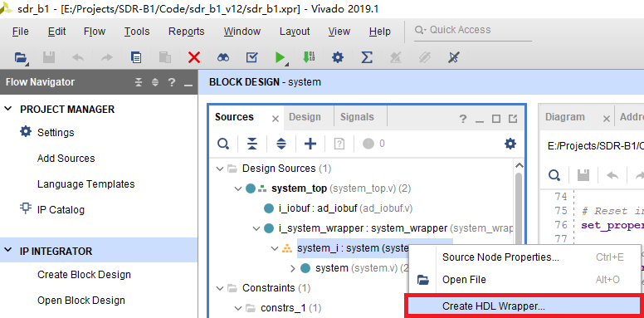The height and width of the screenshot is (318, 644).
Task: Open the Help menu
Action: [x=380, y=32]
